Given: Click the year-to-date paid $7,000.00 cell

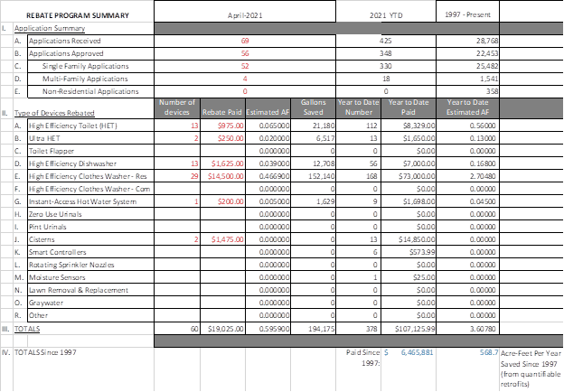Looking at the screenshot, I should [x=419, y=163].
